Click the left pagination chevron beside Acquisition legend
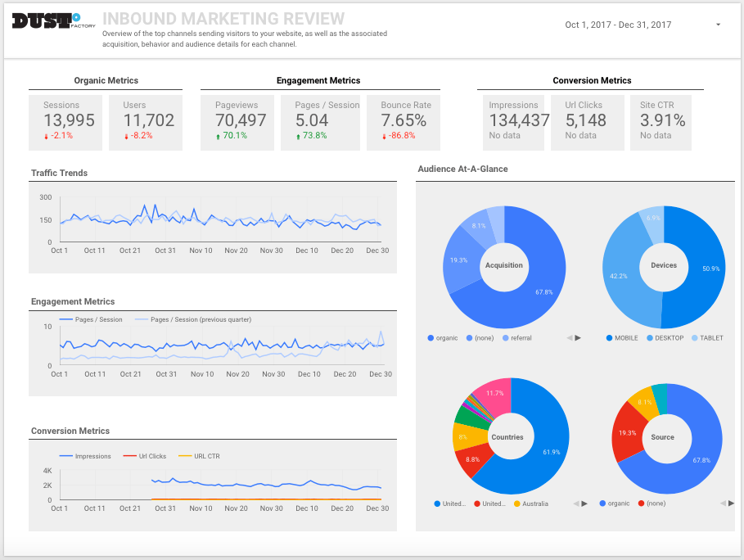Viewport: 744px width, 560px height. click(570, 337)
